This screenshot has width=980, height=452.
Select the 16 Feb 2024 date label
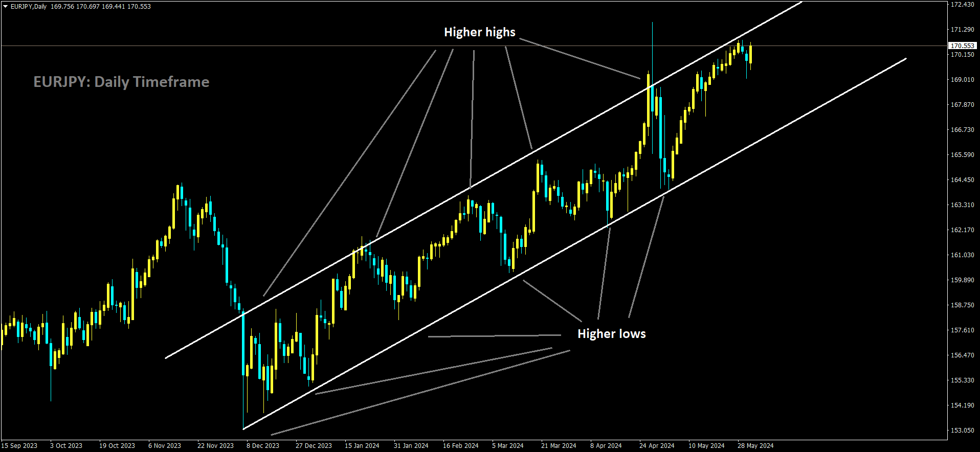(x=461, y=446)
